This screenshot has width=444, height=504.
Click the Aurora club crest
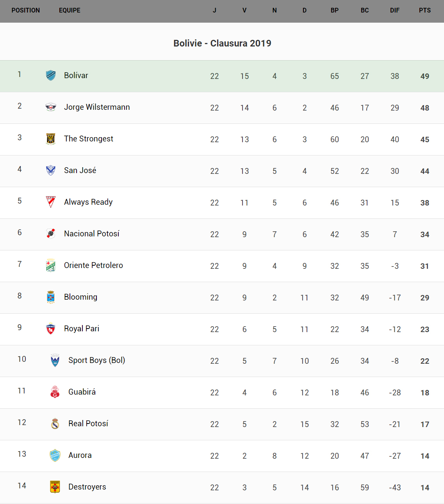(x=55, y=455)
